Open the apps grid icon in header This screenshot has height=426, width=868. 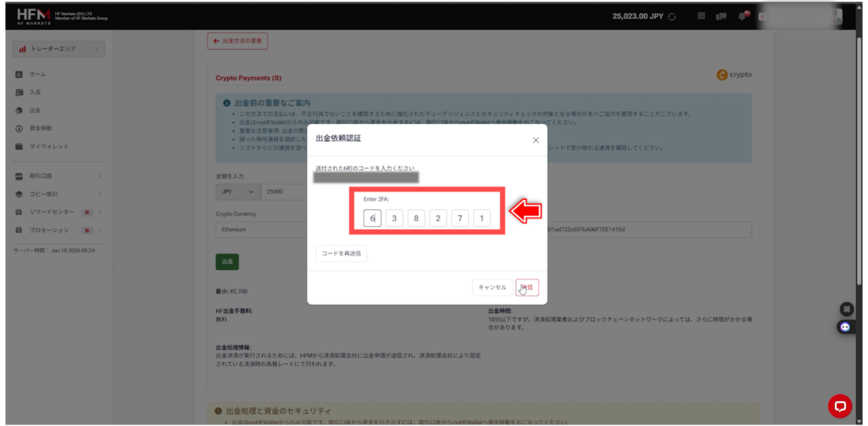click(x=701, y=16)
